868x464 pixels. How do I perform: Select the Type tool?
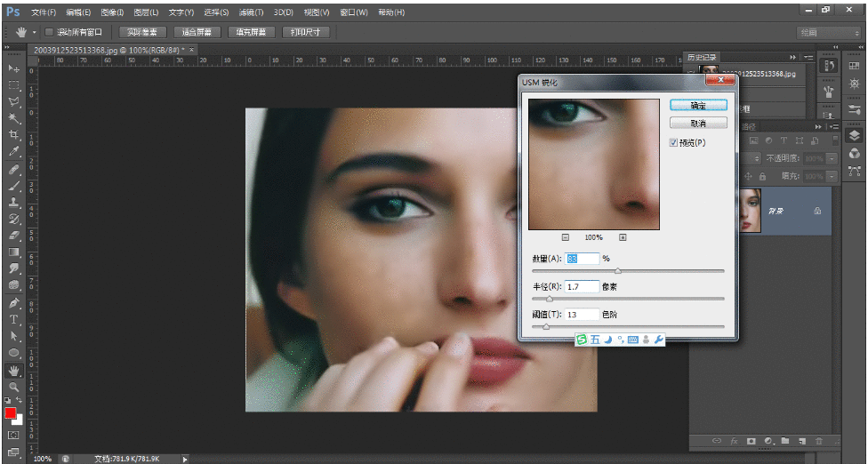tap(13, 320)
